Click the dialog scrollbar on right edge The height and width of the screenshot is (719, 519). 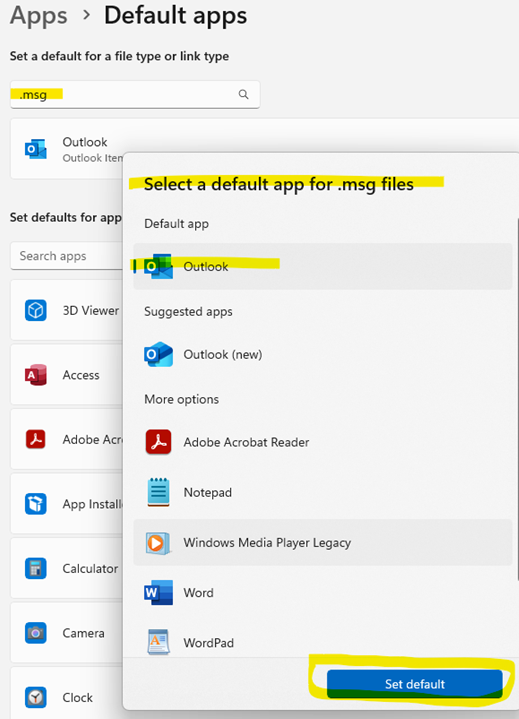pos(517,399)
